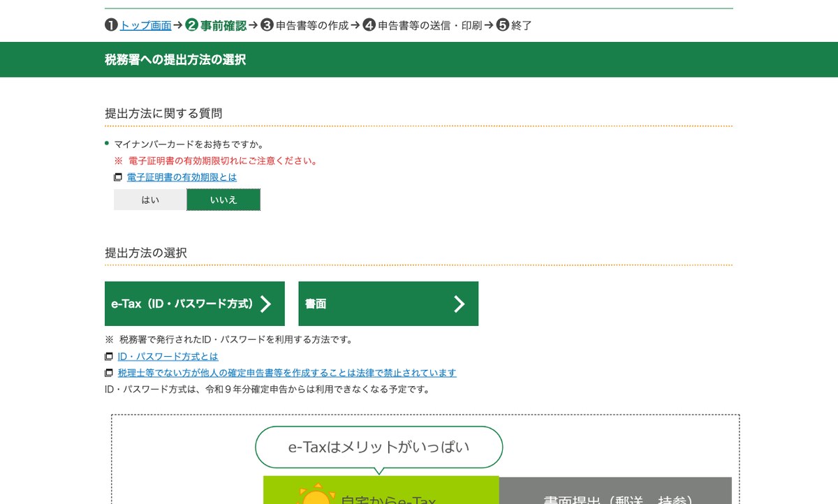The height and width of the screenshot is (504, 838).
Task: Click the トップ画面 breadcrumb link
Action: [x=145, y=26]
